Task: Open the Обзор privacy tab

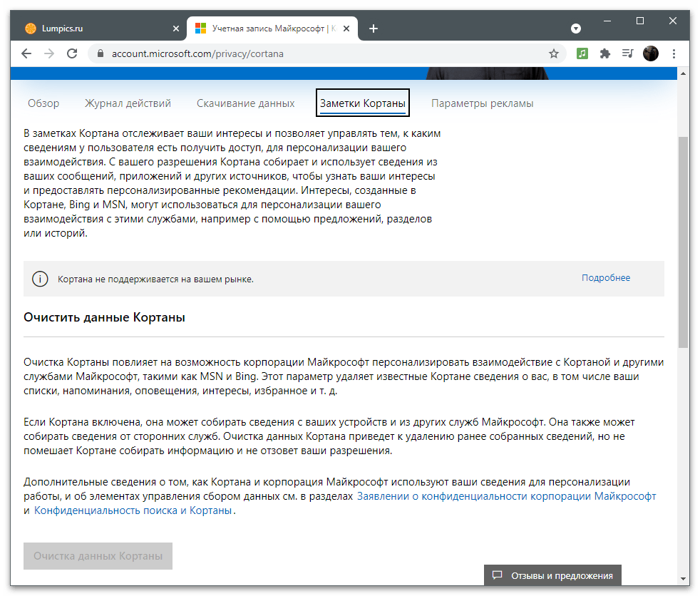Action: [43, 103]
